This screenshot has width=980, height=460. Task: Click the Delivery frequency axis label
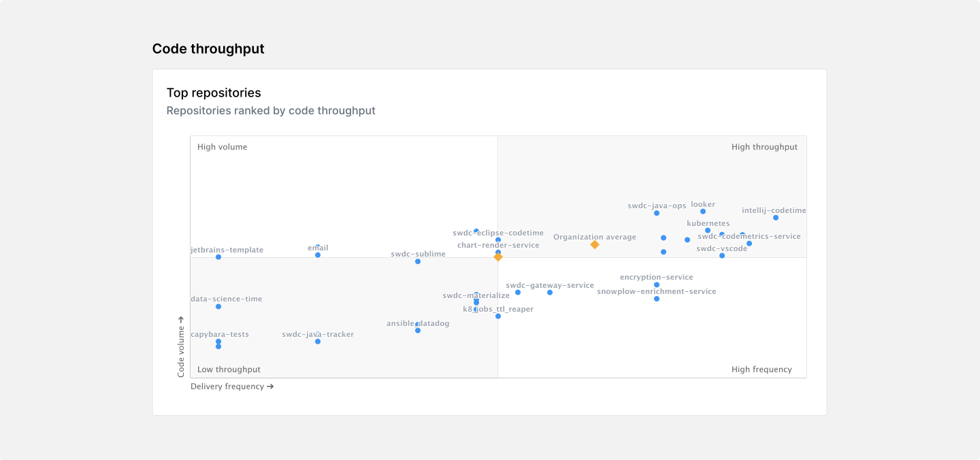232,387
